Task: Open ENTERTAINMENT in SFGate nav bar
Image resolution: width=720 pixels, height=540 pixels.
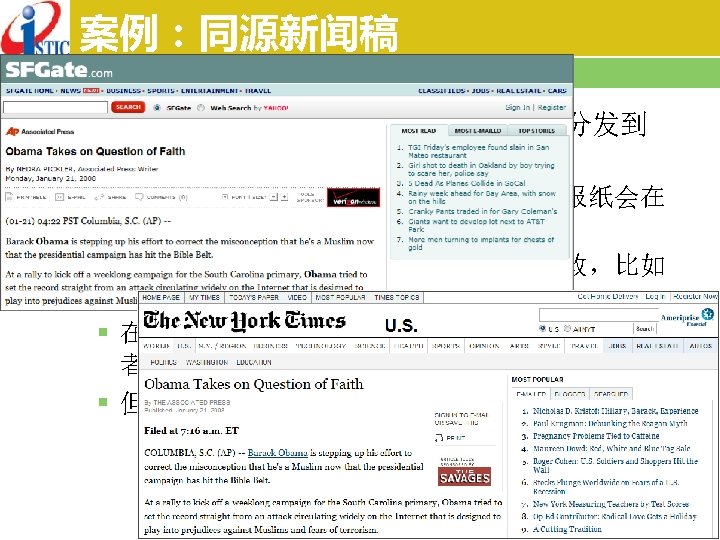Action: click(x=209, y=91)
